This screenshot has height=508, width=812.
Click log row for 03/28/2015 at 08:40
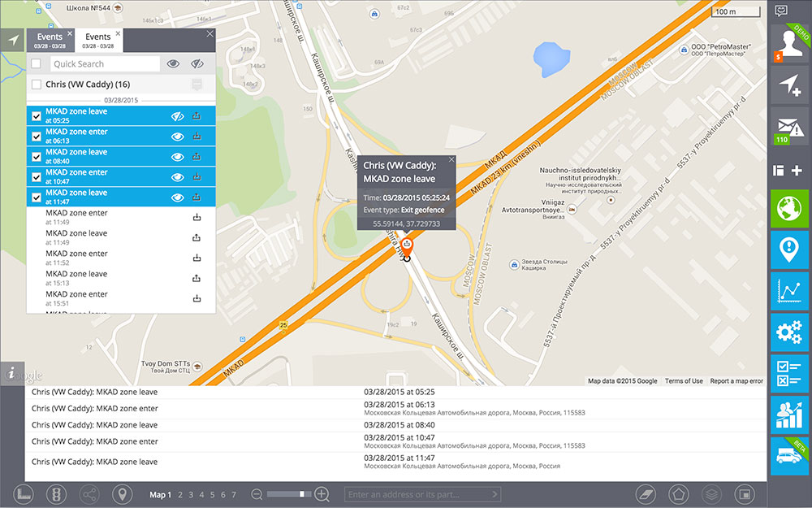click(395, 425)
